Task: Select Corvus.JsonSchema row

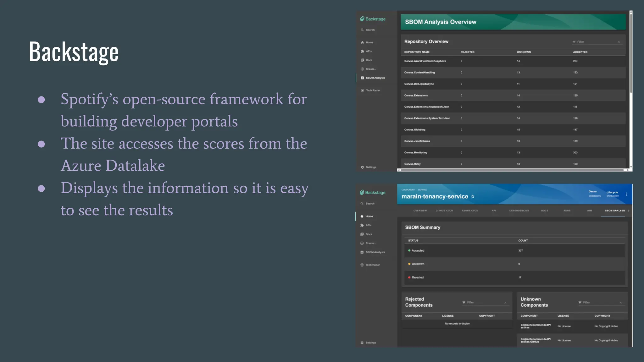Action: 513,141
